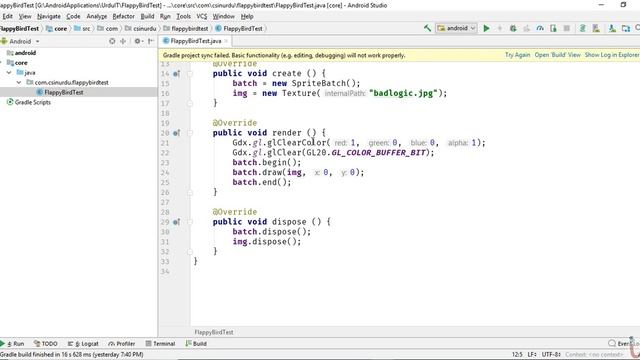Open the Profiler tool window
The image size is (640, 360).
pyautogui.click(x=122, y=344)
